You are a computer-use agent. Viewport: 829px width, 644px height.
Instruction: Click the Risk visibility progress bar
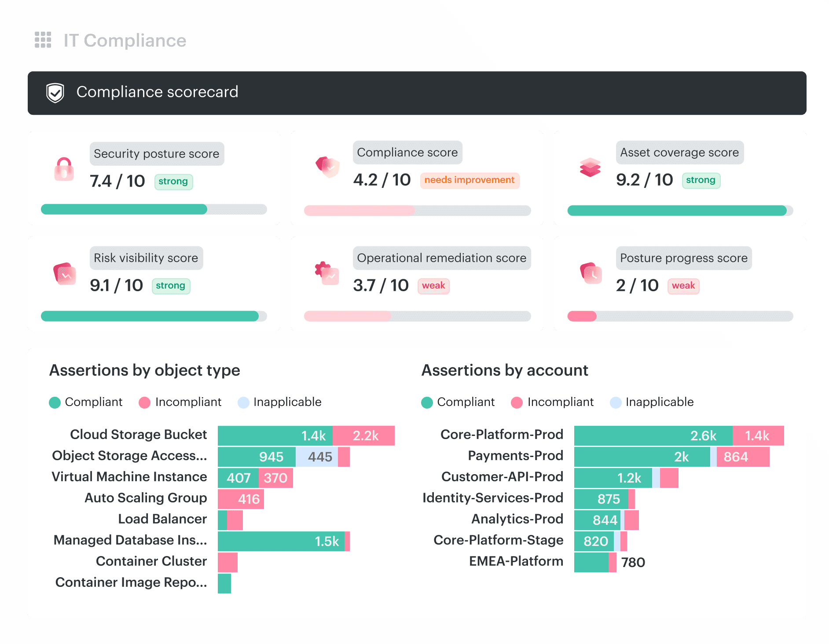pyautogui.click(x=154, y=316)
